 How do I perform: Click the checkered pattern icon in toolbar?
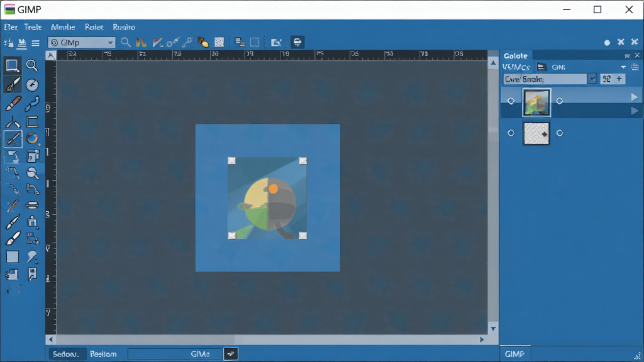click(219, 42)
